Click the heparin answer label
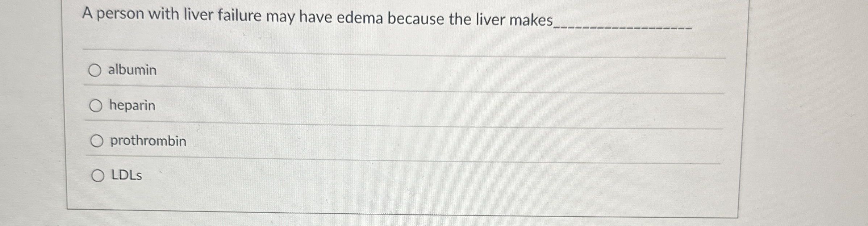 tap(132, 106)
